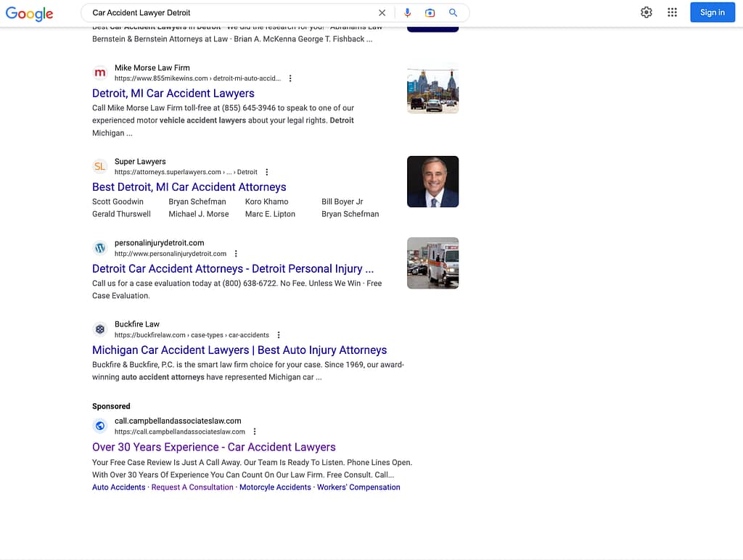Click the https://call.campbellandassociateslaw.com URL

click(x=180, y=432)
